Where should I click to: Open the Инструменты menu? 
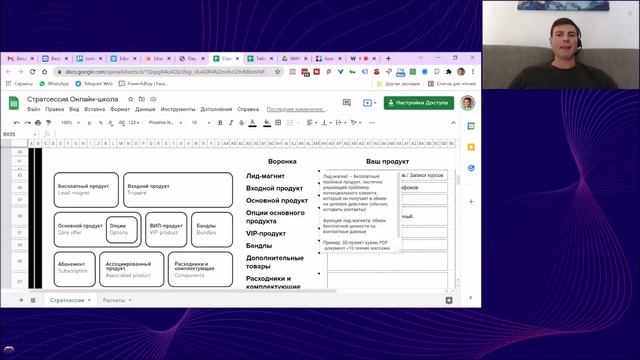(x=178, y=109)
